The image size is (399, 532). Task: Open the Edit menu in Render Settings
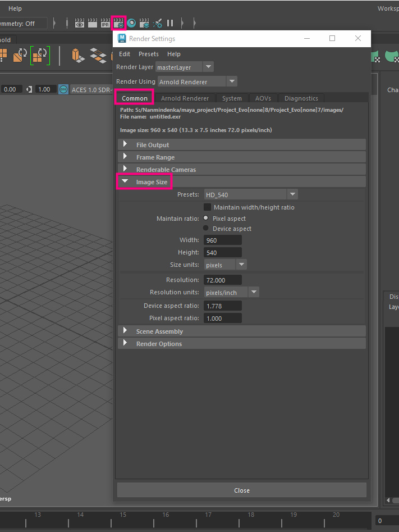(125, 54)
